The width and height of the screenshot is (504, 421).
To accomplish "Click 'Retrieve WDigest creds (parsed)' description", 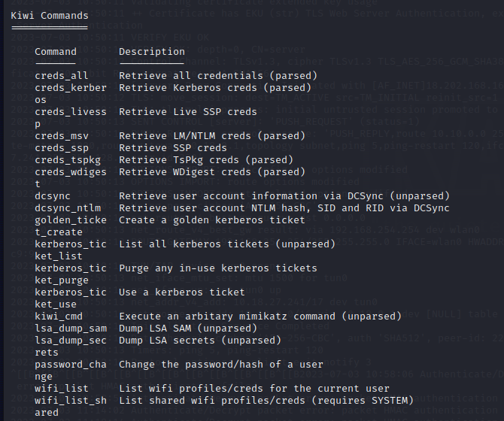I will (212, 172).
